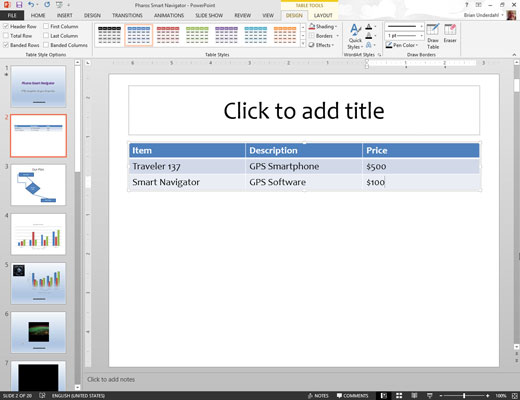Open the Borders menu
Screen dimensions: 520x400
[x=323, y=36]
